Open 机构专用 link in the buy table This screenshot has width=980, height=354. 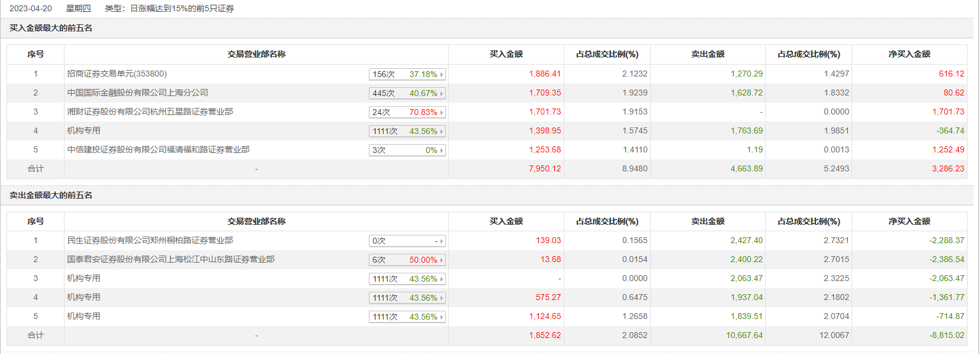tap(83, 130)
